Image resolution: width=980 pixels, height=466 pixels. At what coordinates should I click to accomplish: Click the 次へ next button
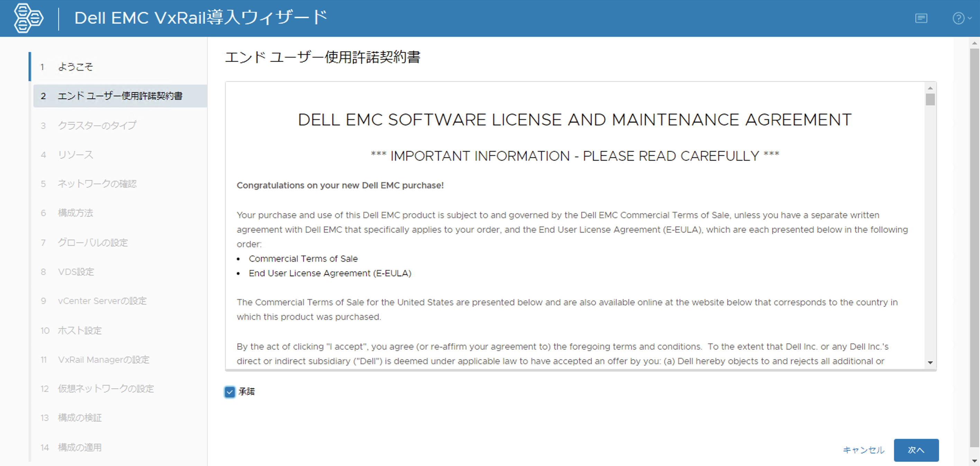pos(916,450)
